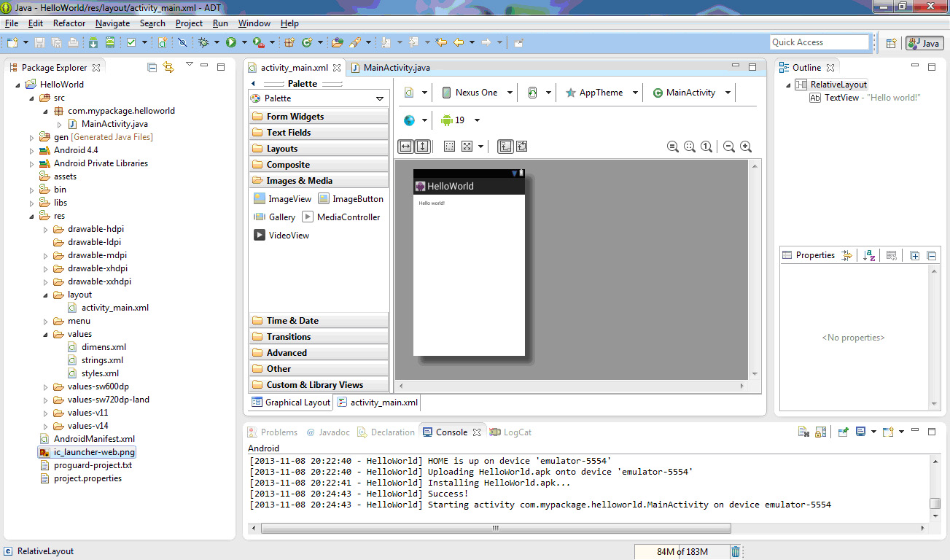Image resolution: width=950 pixels, height=560 pixels.
Task: Open the locale globe dropdown
Action: 414,120
